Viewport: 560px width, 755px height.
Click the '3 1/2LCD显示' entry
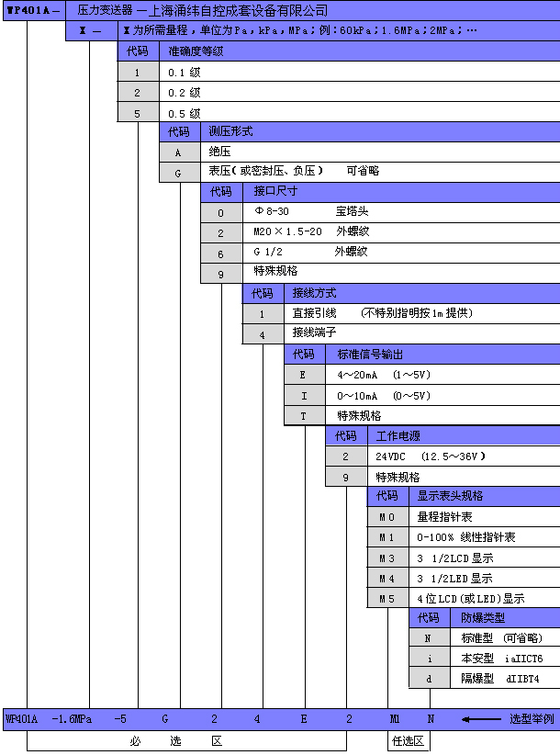[455, 558]
